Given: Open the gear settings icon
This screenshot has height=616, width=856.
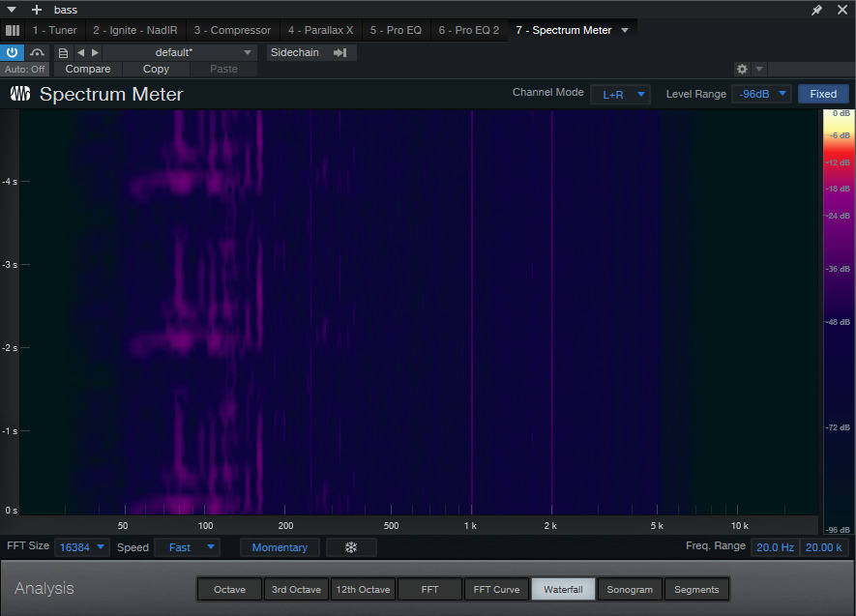Looking at the screenshot, I should pyautogui.click(x=742, y=70).
